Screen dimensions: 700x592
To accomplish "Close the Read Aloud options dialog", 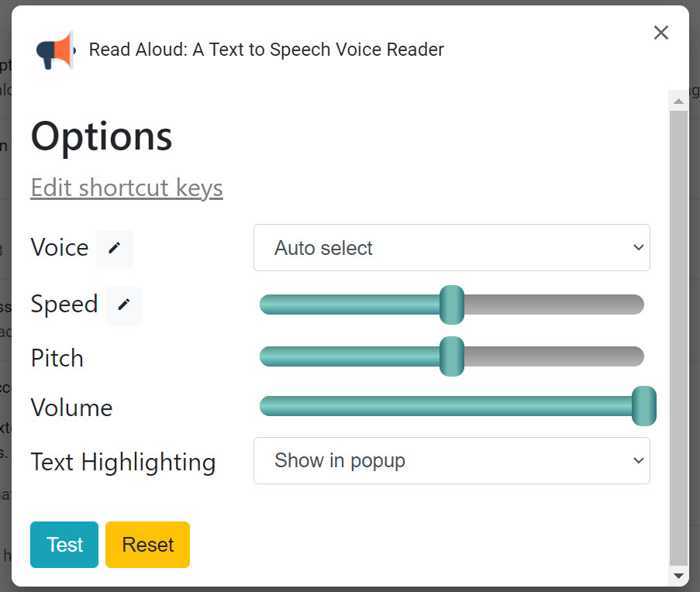I will click(x=660, y=33).
